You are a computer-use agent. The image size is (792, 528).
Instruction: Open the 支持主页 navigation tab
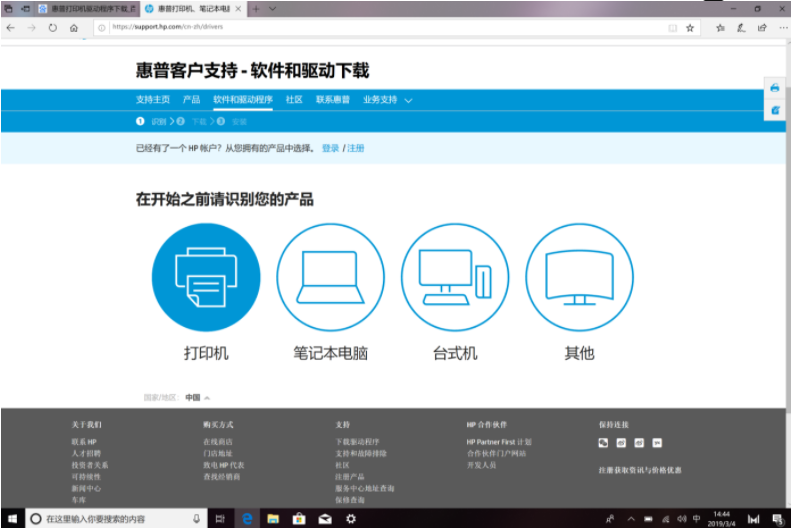pos(153,100)
